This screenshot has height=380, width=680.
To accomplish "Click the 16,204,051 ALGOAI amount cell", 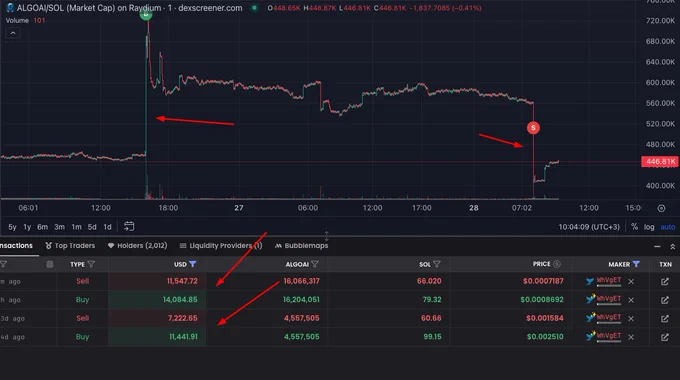I will pyautogui.click(x=301, y=300).
